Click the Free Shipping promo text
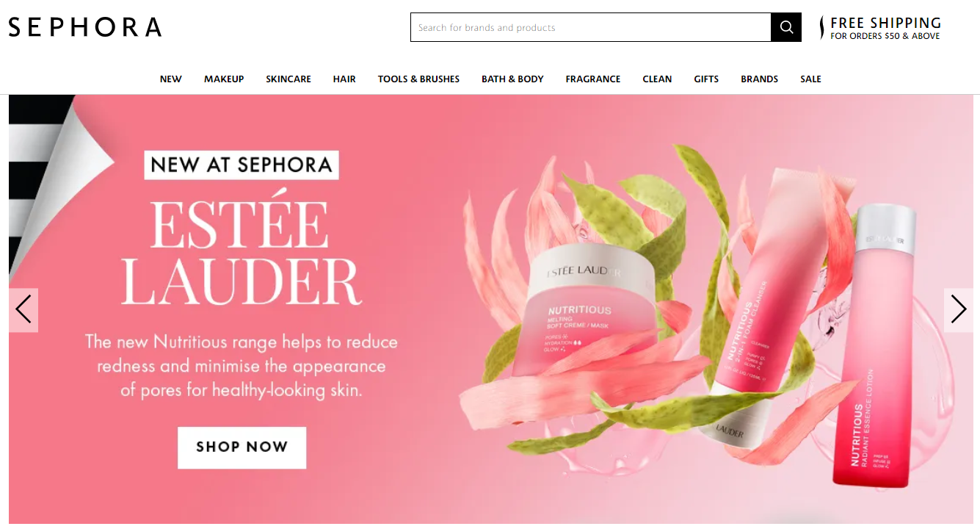The height and width of the screenshot is (529, 980). tap(885, 28)
